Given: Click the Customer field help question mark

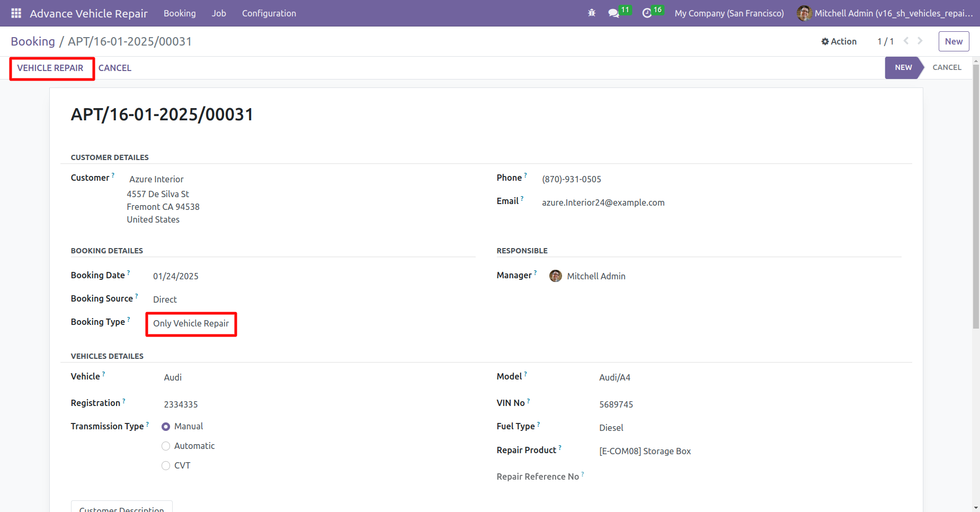Looking at the screenshot, I should 113,175.
